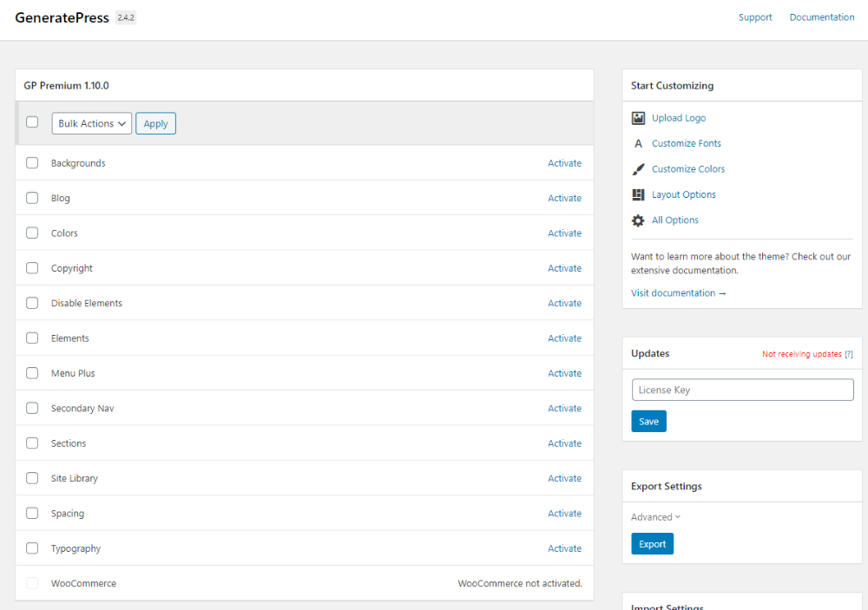Open the Support link in header
Screen dimensions: 868x610
click(755, 17)
